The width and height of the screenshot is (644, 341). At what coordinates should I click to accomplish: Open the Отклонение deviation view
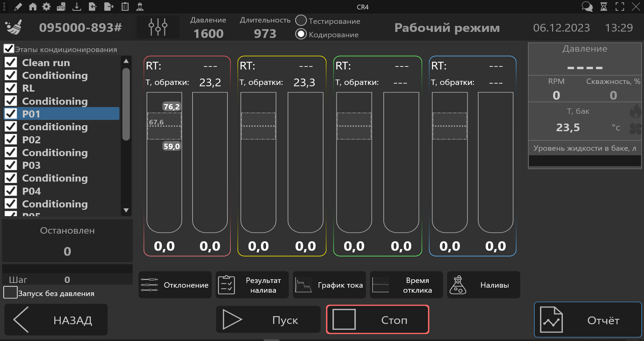[x=175, y=285]
